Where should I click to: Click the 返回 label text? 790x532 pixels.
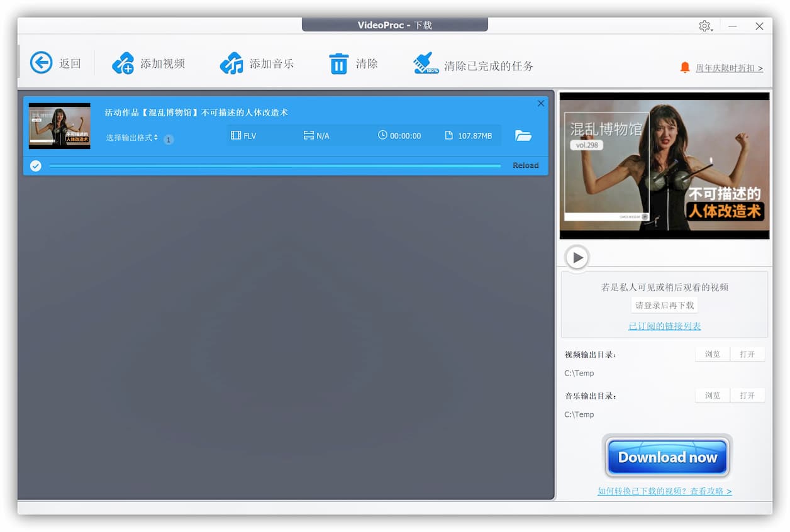coord(70,64)
